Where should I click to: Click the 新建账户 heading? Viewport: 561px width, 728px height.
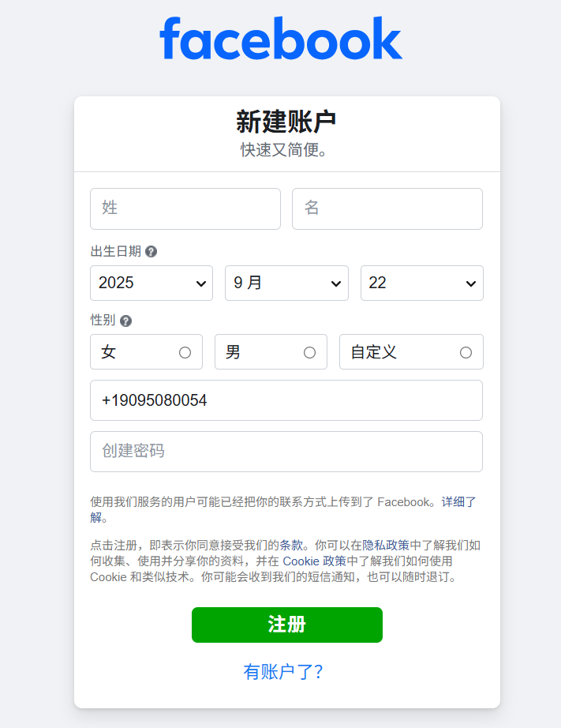[x=286, y=122]
